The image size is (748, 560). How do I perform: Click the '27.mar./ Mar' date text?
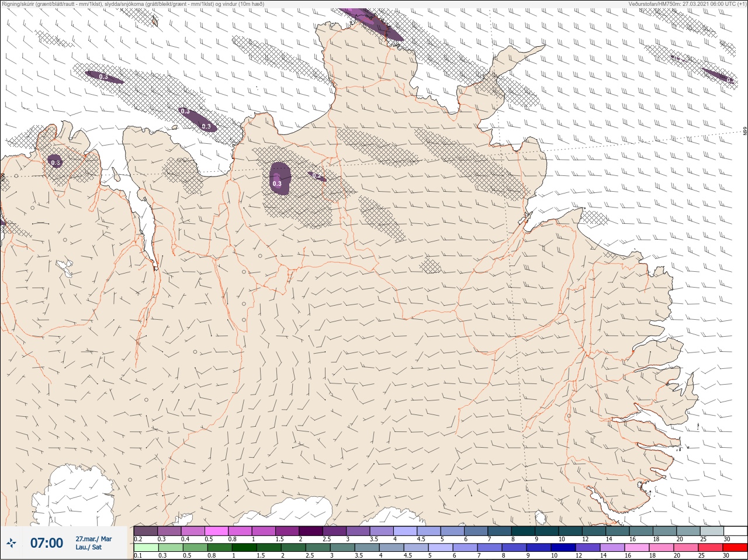coord(93,539)
